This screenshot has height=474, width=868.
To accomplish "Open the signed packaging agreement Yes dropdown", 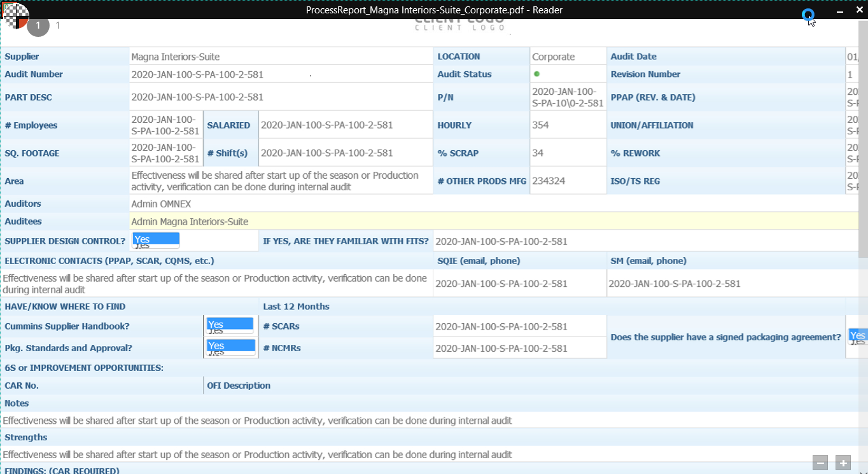I will pos(858,336).
